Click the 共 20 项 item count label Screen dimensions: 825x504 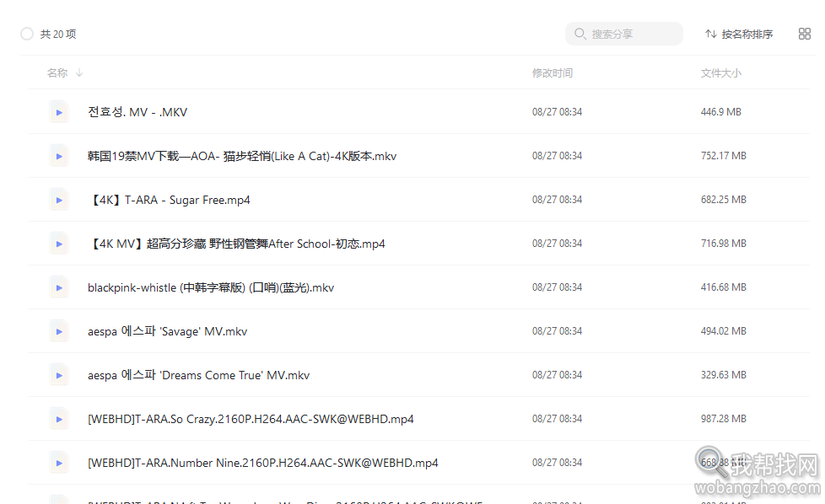click(58, 35)
